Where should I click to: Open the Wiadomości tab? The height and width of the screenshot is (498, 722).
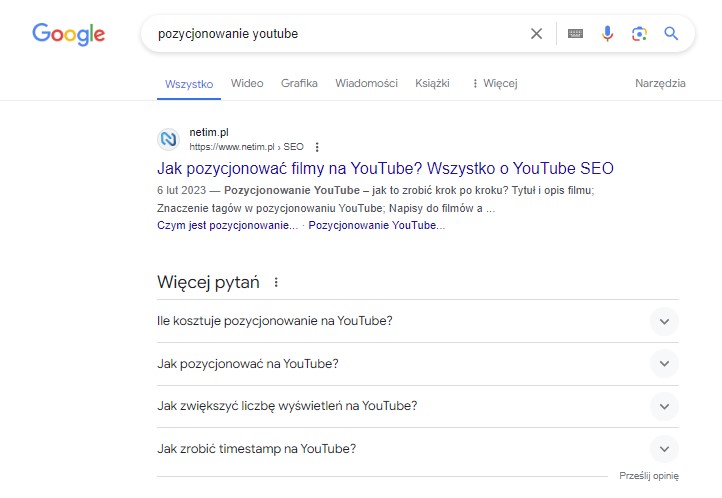click(x=366, y=83)
